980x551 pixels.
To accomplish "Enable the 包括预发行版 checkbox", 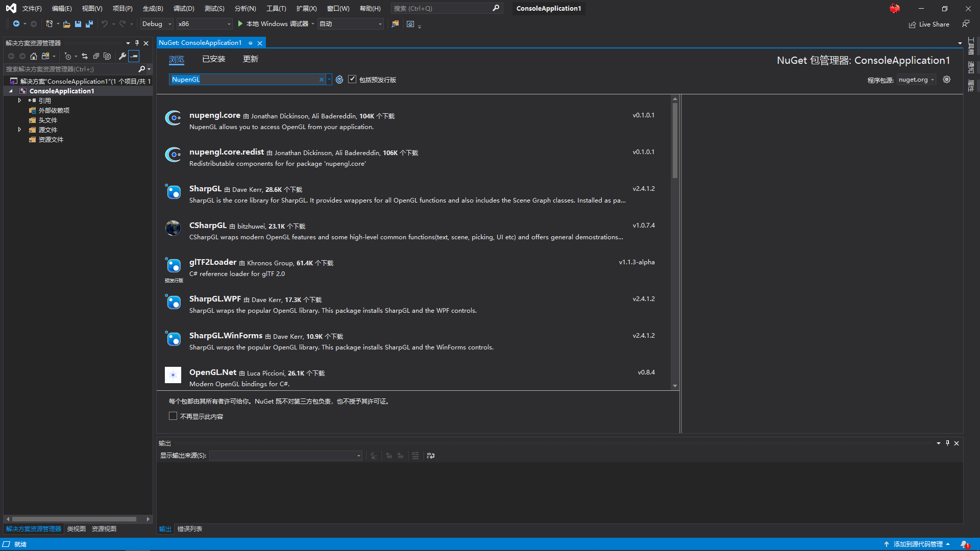I will (x=352, y=79).
